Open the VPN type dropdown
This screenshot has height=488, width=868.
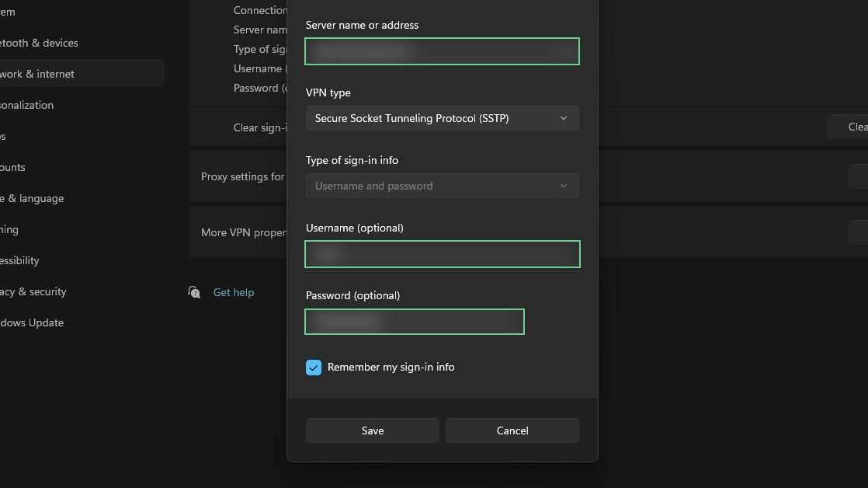point(442,118)
